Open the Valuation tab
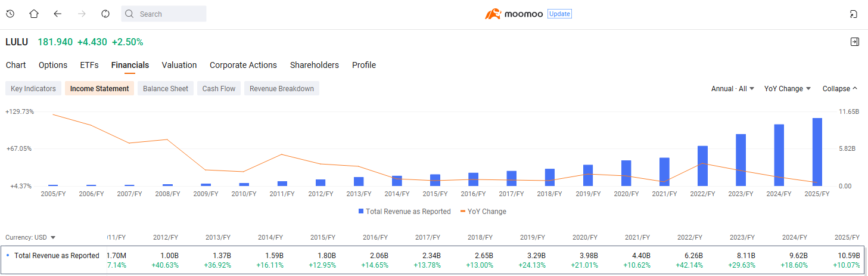The width and height of the screenshot is (868, 276). [179, 65]
